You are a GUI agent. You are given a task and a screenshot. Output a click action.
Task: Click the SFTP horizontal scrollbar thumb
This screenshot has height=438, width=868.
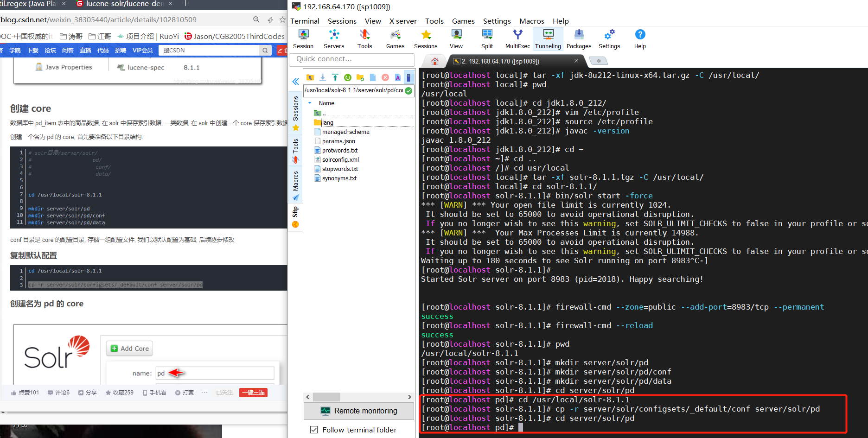(x=326, y=397)
